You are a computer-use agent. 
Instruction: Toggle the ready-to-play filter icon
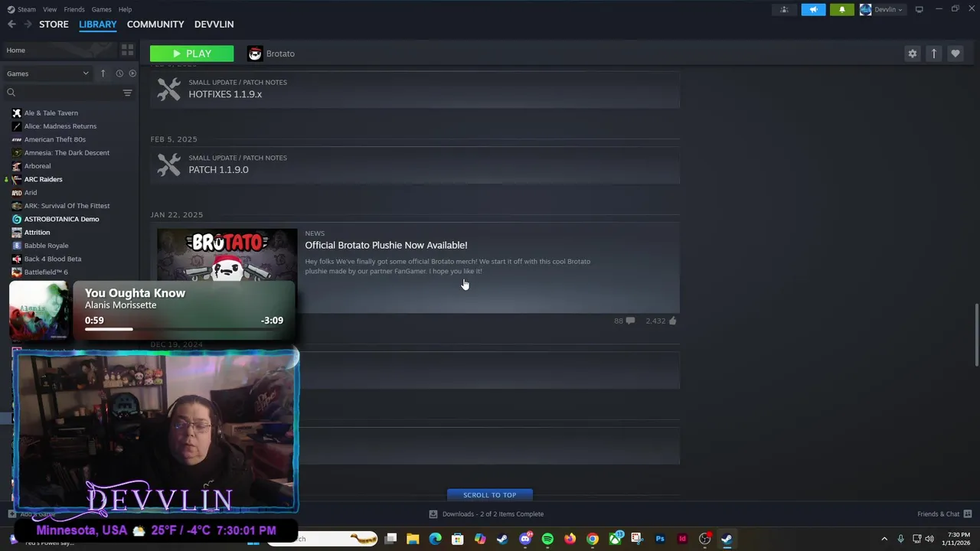(x=132, y=73)
